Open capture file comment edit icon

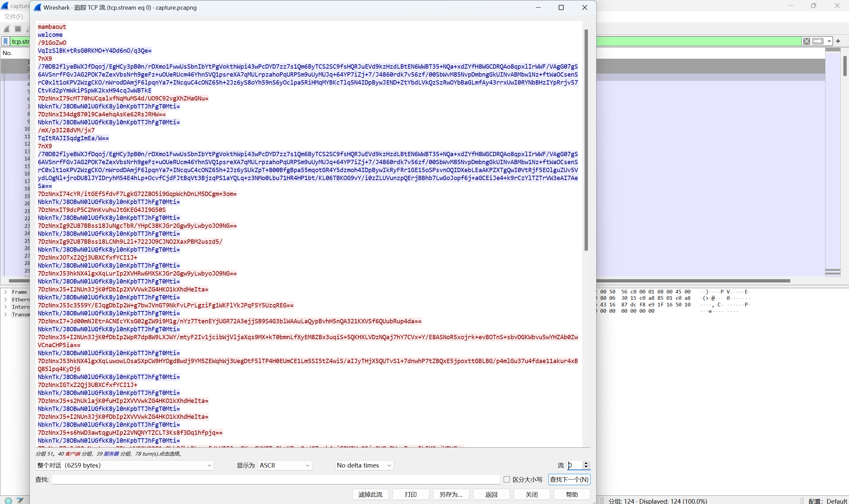(x=20, y=500)
